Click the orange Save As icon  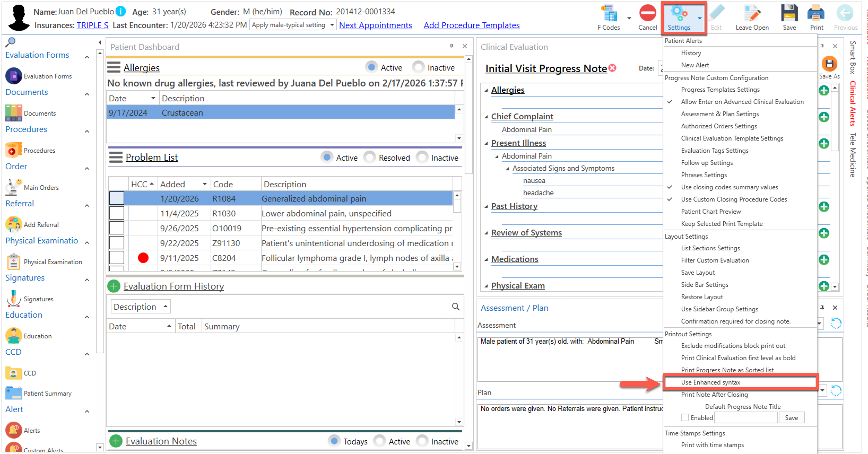[x=829, y=64]
